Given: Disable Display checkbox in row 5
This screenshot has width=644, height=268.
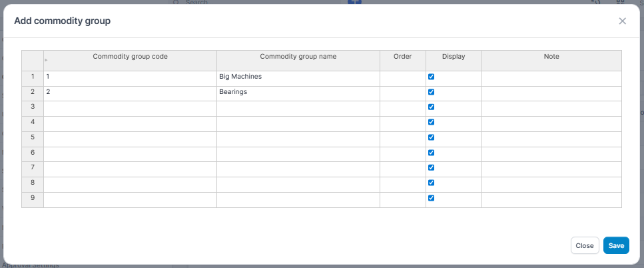Looking at the screenshot, I should pyautogui.click(x=431, y=137).
